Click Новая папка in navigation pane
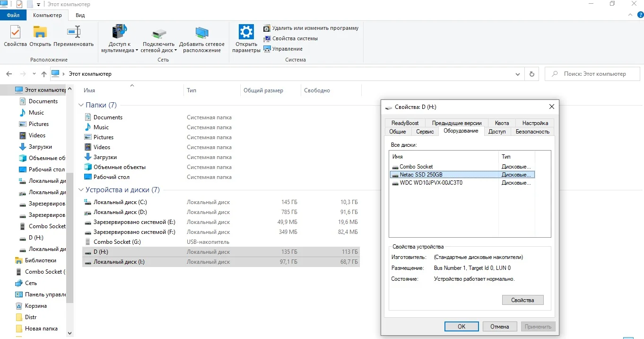This screenshot has width=644, height=339. click(41, 329)
